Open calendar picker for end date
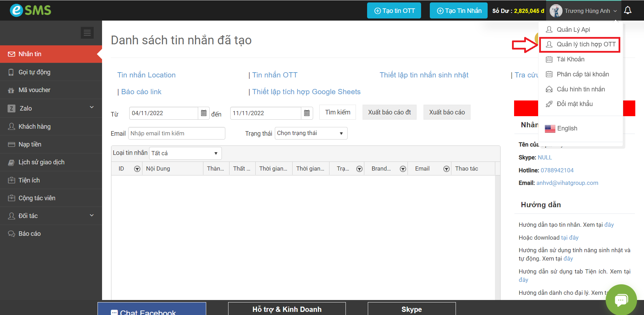 click(307, 113)
